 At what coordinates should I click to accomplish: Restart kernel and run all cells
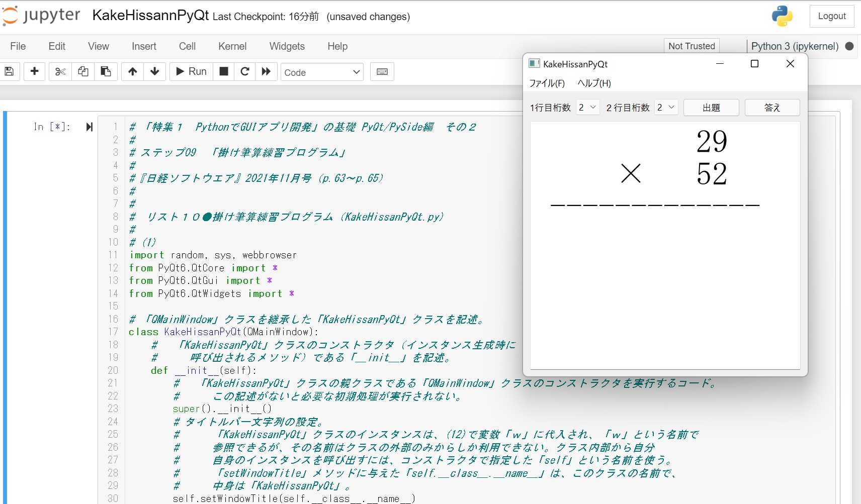click(266, 71)
